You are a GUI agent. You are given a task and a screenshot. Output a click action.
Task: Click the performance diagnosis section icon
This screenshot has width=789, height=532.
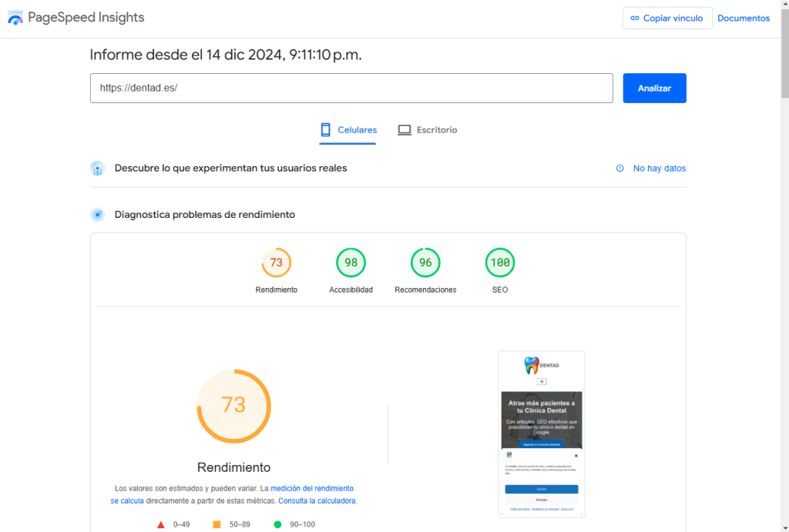97,215
